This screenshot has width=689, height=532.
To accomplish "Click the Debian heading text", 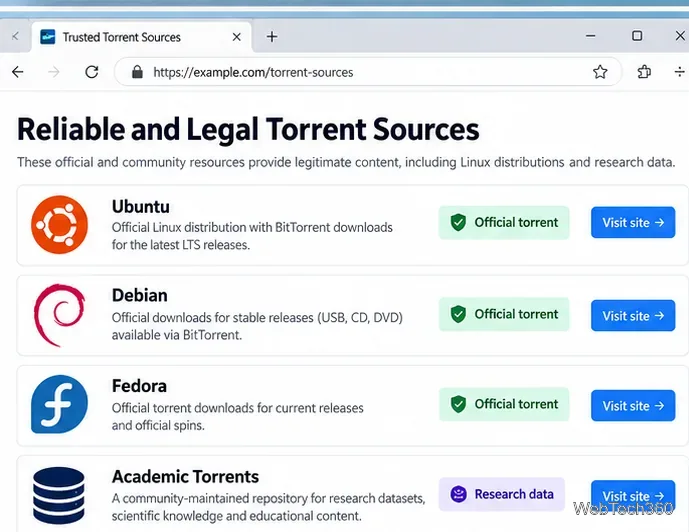I will [x=140, y=295].
